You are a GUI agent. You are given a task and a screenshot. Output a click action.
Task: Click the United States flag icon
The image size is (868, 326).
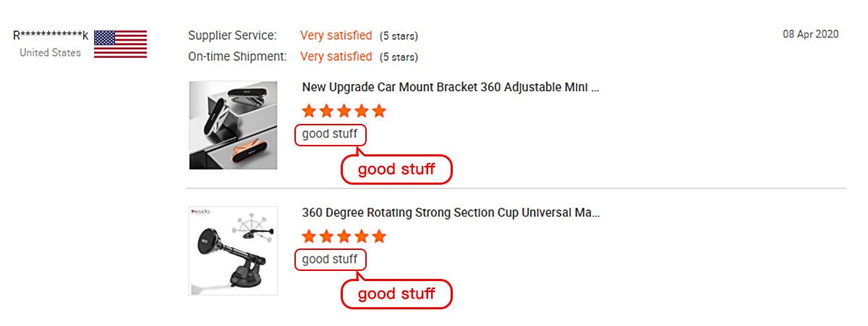(x=120, y=44)
